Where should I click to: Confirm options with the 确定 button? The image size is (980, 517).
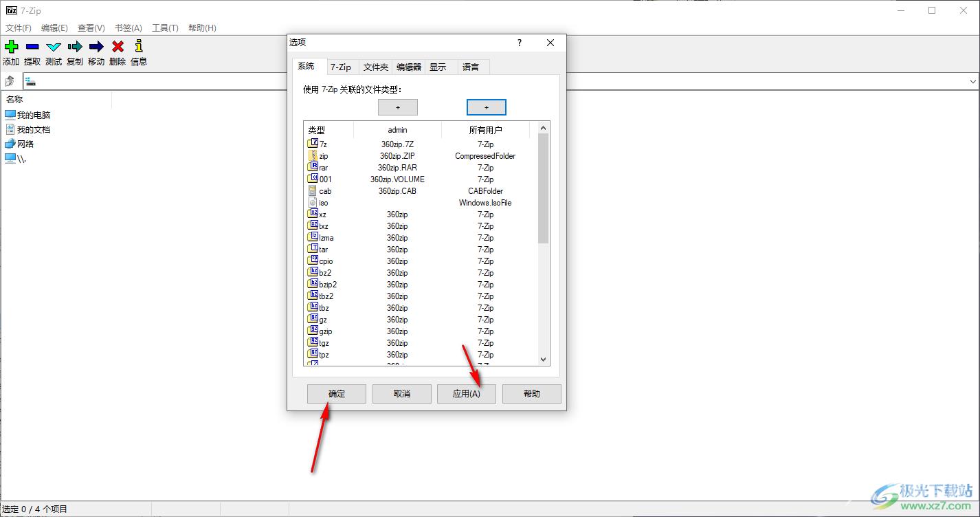[337, 394]
